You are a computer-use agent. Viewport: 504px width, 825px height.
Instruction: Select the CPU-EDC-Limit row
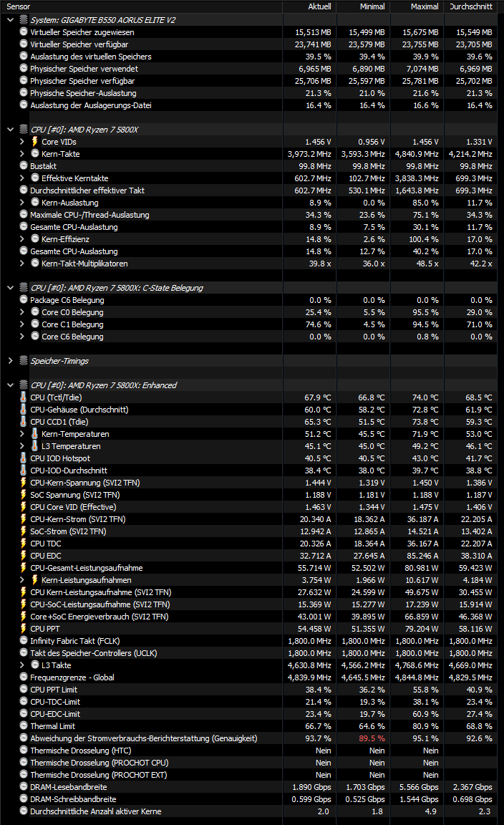pyautogui.click(x=249, y=714)
